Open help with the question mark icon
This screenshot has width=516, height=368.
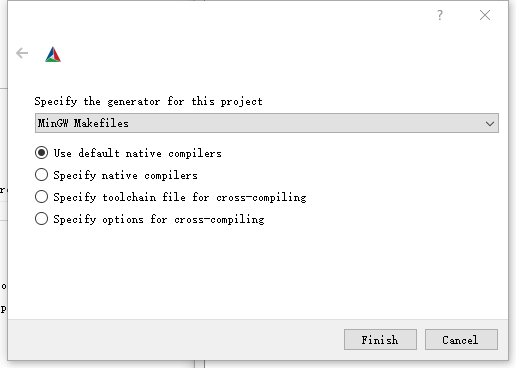tap(440, 15)
